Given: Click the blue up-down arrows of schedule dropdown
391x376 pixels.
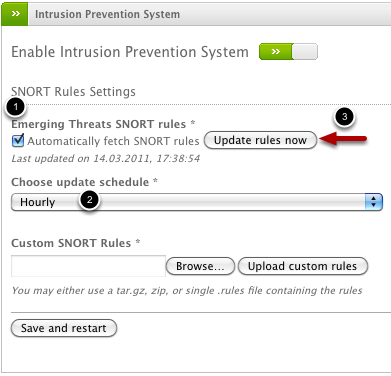Looking at the screenshot, I should [374, 202].
